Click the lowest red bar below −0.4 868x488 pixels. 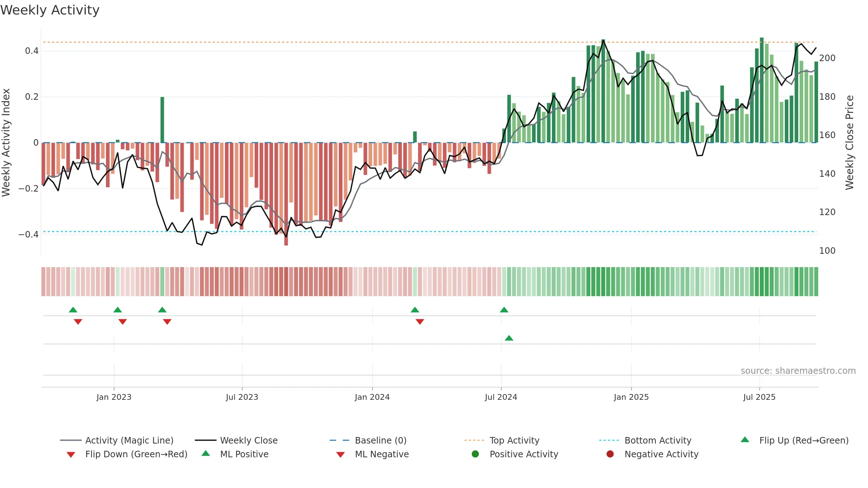click(x=286, y=194)
